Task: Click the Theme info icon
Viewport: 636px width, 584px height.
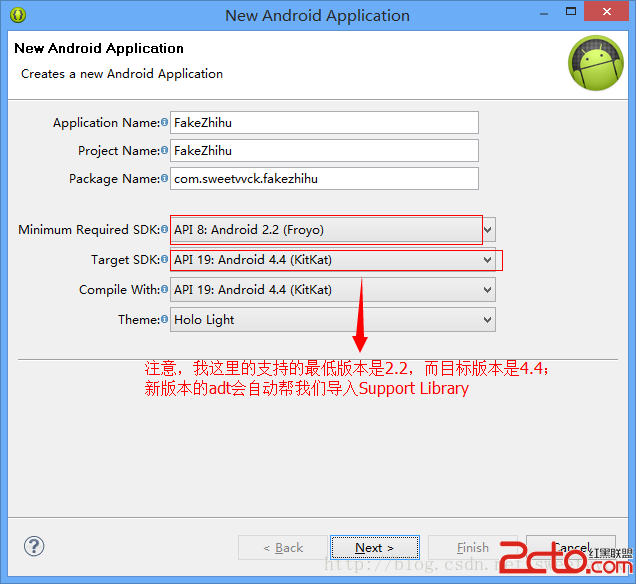Action: [x=164, y=319]
